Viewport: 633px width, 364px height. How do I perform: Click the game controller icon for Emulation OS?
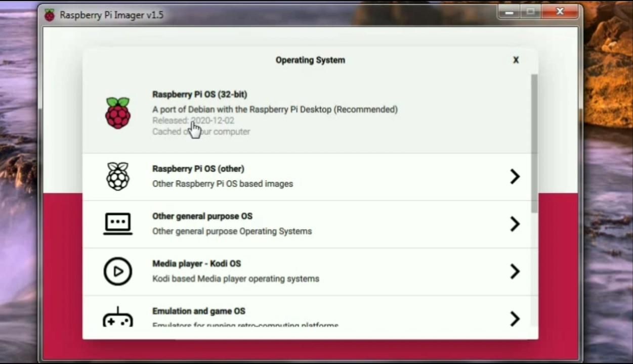[x=118, y=318]
